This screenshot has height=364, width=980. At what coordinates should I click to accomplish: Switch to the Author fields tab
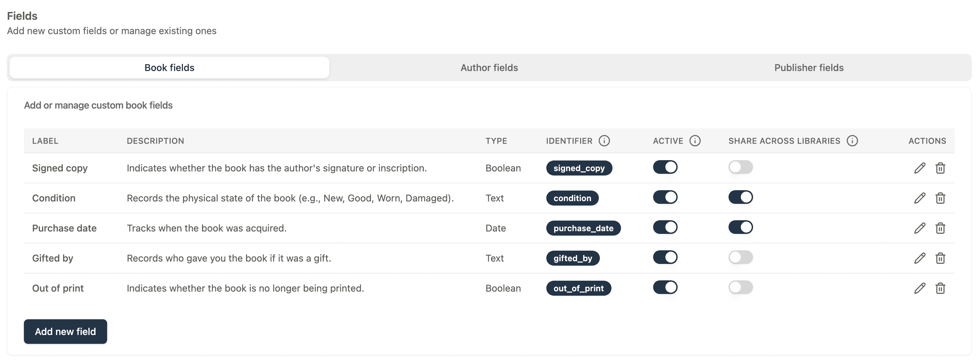pos(489,67)
